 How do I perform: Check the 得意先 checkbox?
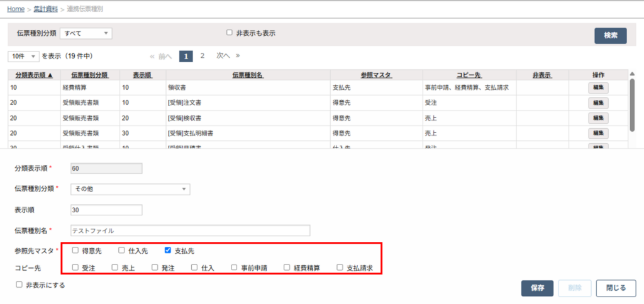(75, 249)
